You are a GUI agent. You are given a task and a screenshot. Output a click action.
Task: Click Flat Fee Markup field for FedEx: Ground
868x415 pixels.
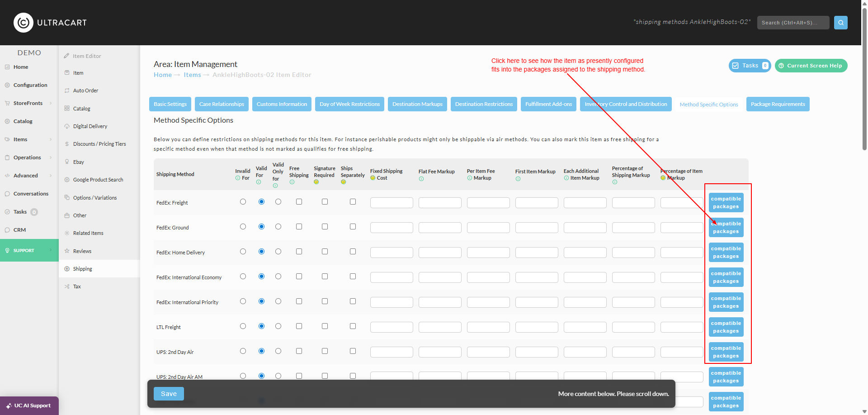(x=440, y=228)
